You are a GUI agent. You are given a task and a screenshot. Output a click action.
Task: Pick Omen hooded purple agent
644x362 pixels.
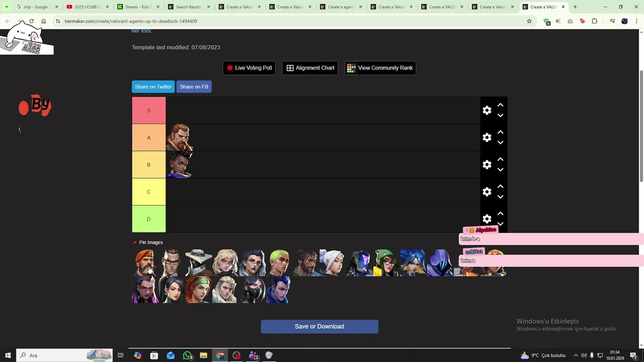tap(439, 262)
